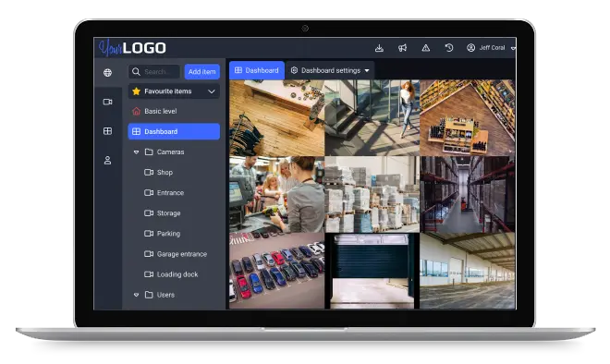Expand the Dashboard settings dropdown arrow
610x364 pixels.
[367, 71]
